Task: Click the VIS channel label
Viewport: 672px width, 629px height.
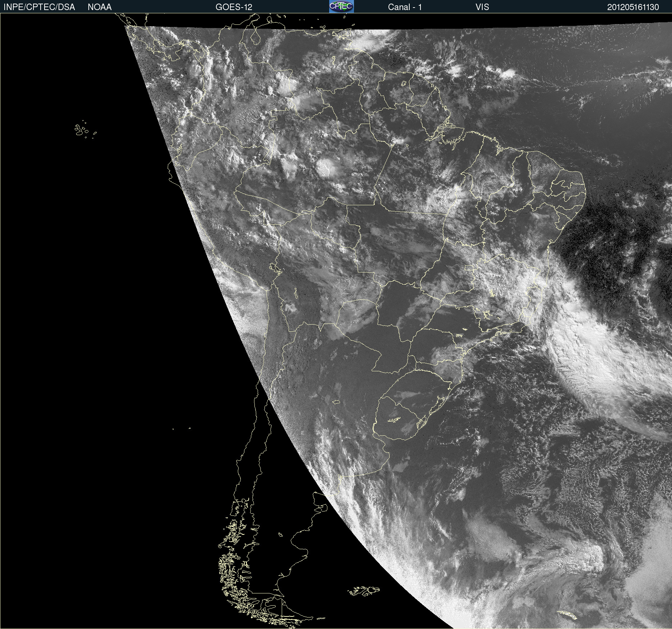Action: pyautogui.click(x=482, y=7)
